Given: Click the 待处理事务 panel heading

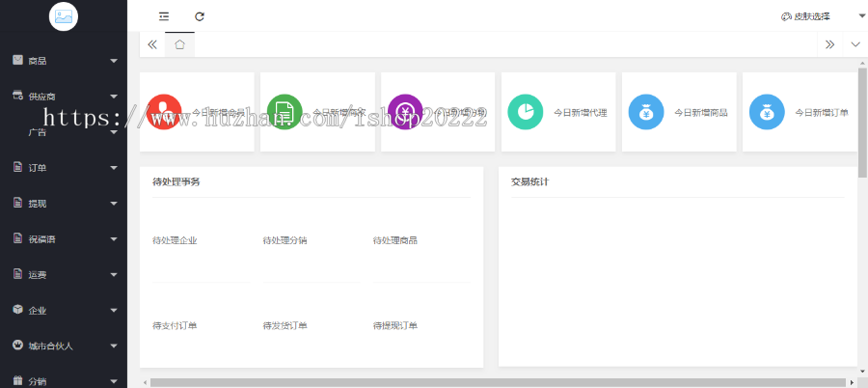Looking at the screenshot, I should (x=176, y=181).
